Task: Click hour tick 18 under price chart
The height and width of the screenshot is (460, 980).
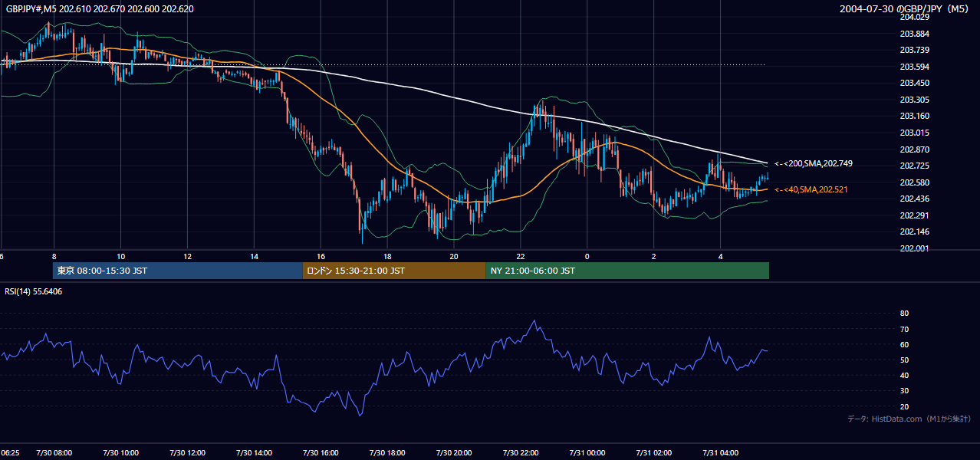Action: click(387, 256)
